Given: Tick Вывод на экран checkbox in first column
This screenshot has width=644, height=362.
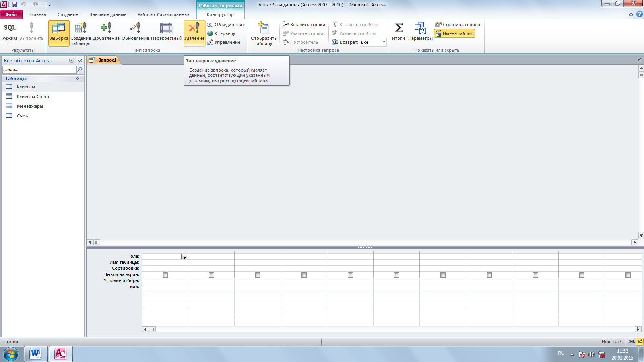Looking at the screenshot, I should tap(165, 275).
